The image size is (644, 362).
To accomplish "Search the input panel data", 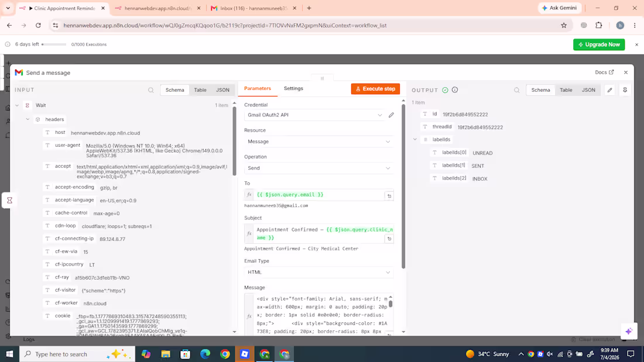I will (x=150, y=90).
